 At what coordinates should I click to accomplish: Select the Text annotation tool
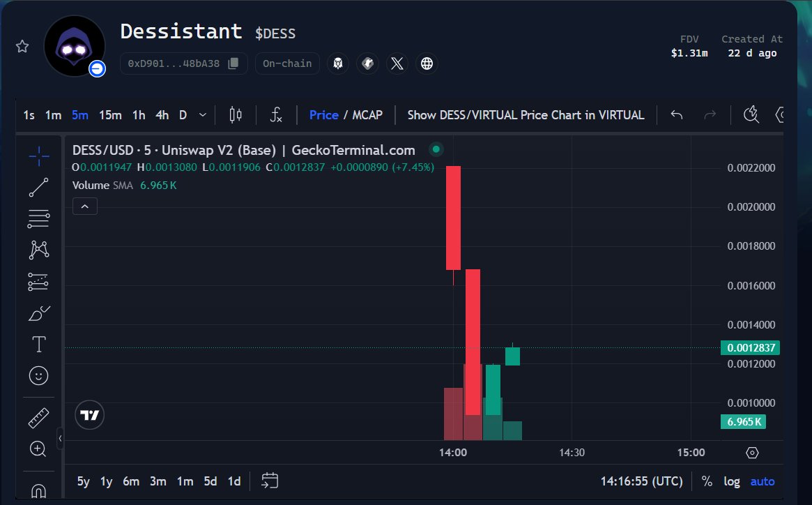pos(39,345)
